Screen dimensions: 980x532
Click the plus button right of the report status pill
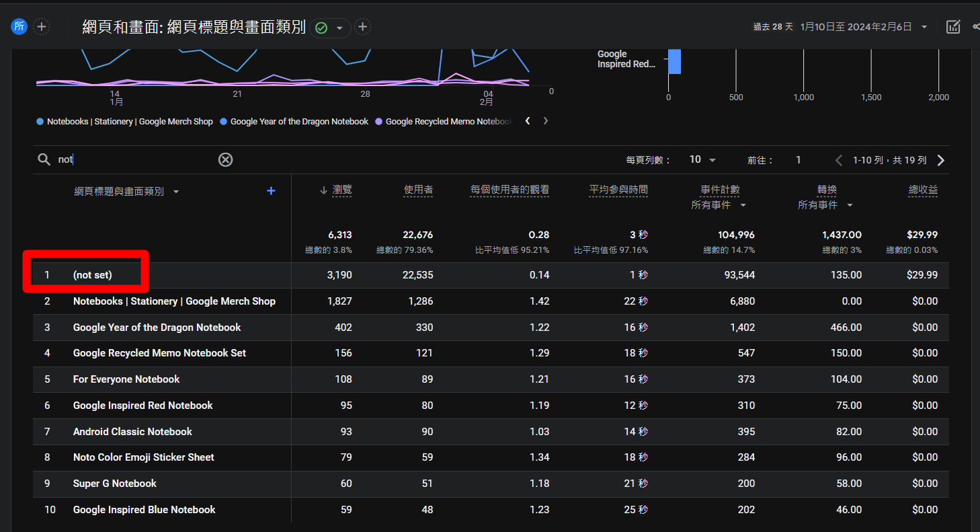pos(363,27)
